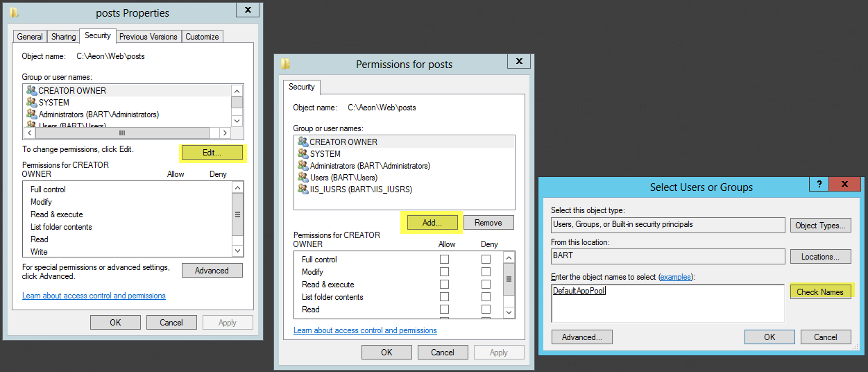Click SYSTEM user icon in posts Properties
Viewport: 868px width, 372px height.
click(31, 102)
